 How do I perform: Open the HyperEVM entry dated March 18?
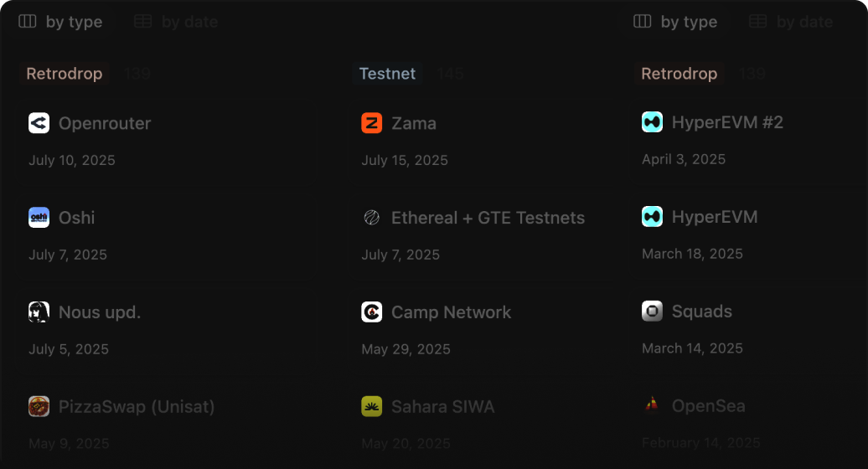click(x=715, y=217)
